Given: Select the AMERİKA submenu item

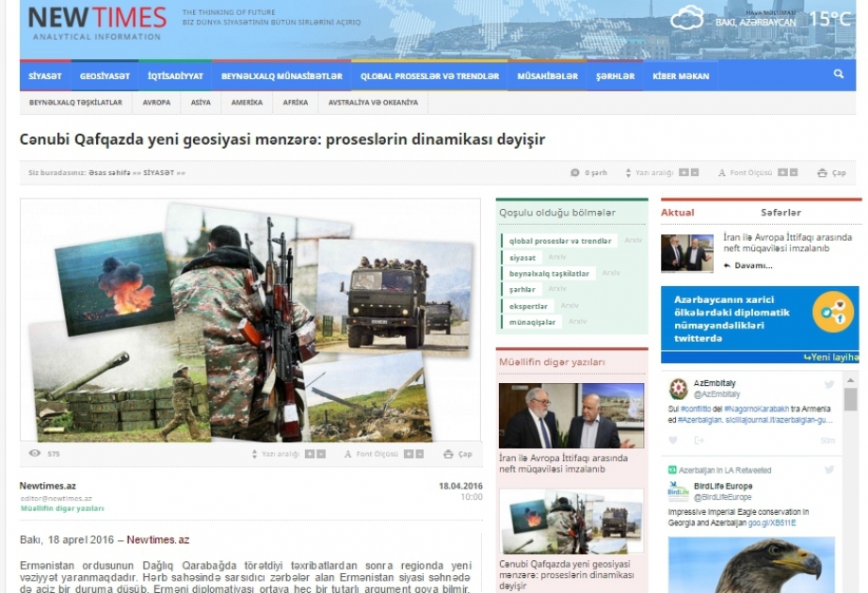Looking at the screenshot, I should pos(247,103).
